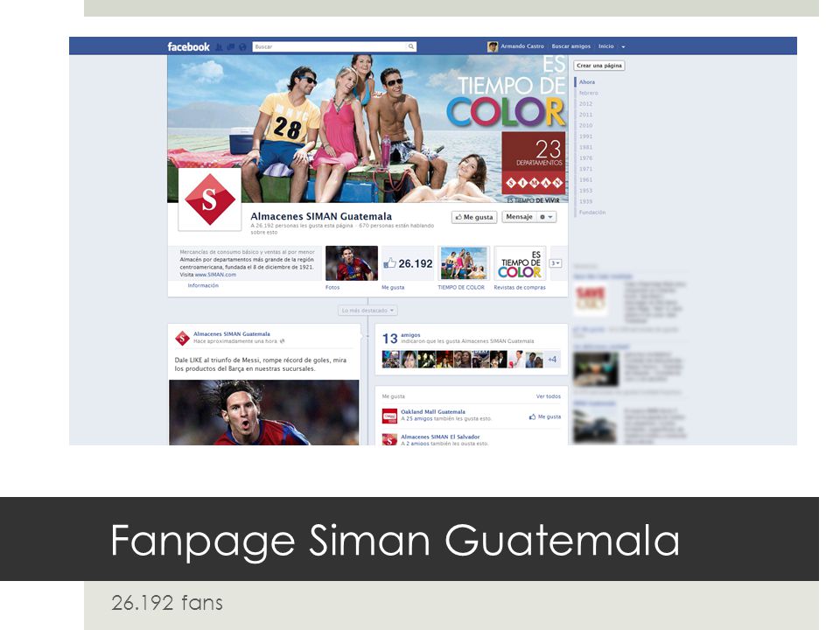Open the gear settings dropdown
The height and width of the screenshot is (630, 840).
(x=546, y=217)
